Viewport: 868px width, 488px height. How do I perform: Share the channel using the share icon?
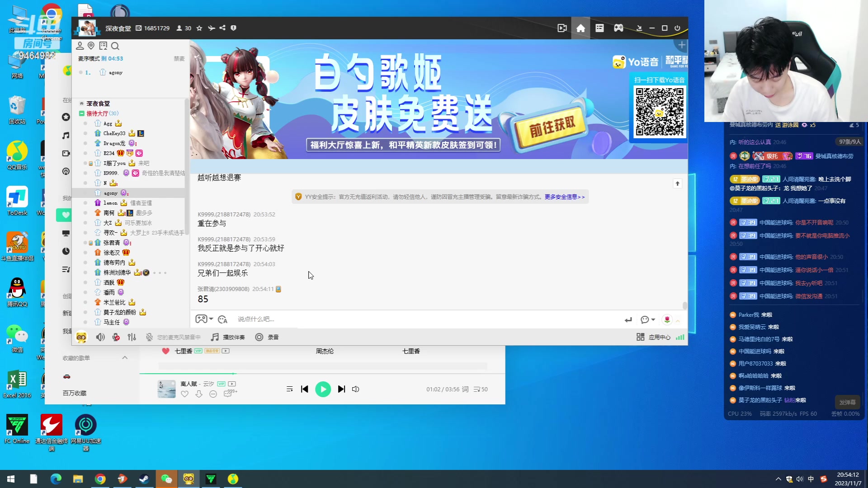coord(222,28)
